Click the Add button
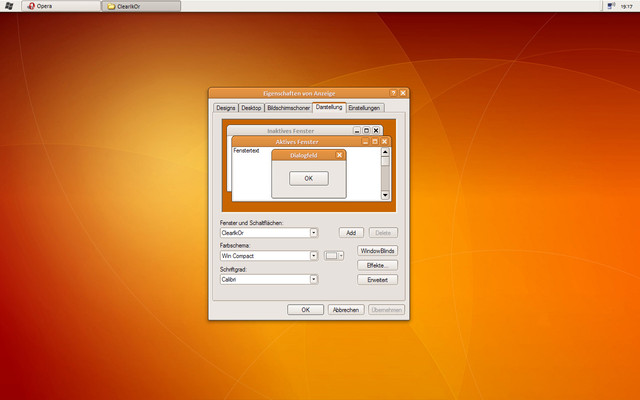640x400 pixels. 351,233
